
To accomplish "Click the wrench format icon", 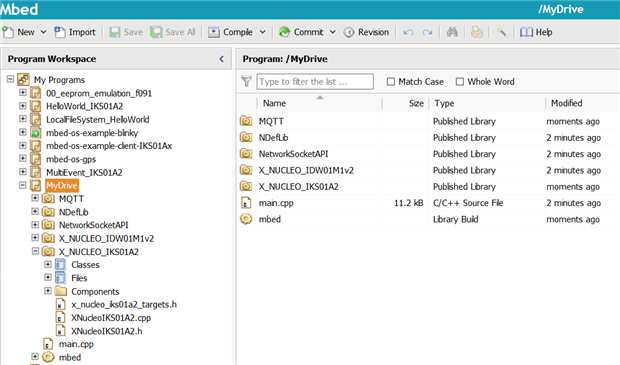I will [502, 32].
